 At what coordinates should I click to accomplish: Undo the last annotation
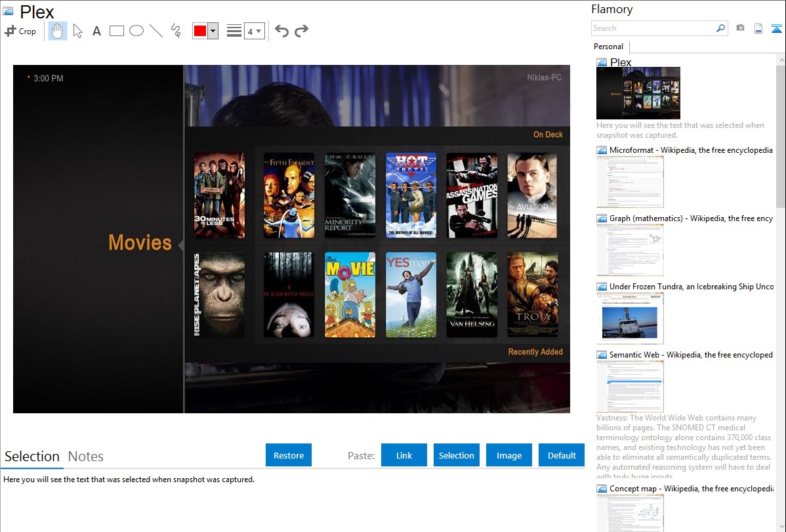point(281,31)
